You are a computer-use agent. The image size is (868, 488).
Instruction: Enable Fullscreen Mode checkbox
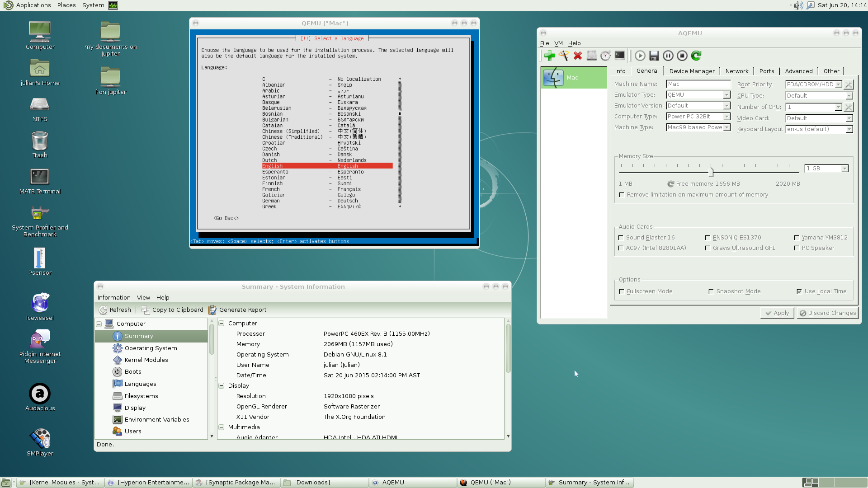622,291
